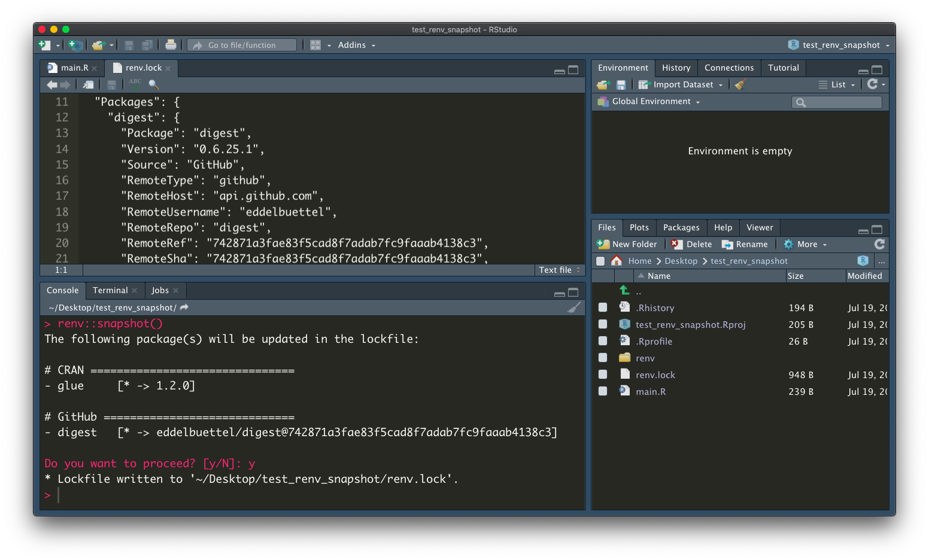Click Desktop in the Files breadcrumb
Screen dimensions: 929x560
[x=681, y=261]
